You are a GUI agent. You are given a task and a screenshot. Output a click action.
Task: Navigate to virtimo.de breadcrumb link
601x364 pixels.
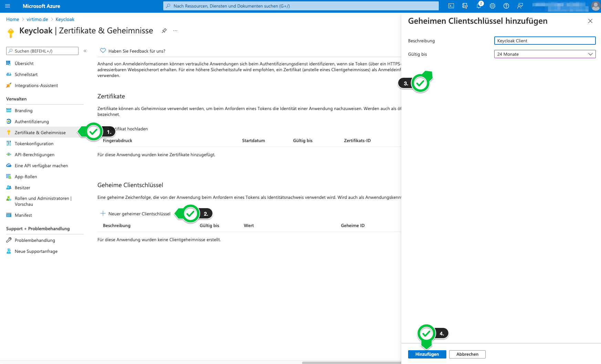(x=37, y=19)
